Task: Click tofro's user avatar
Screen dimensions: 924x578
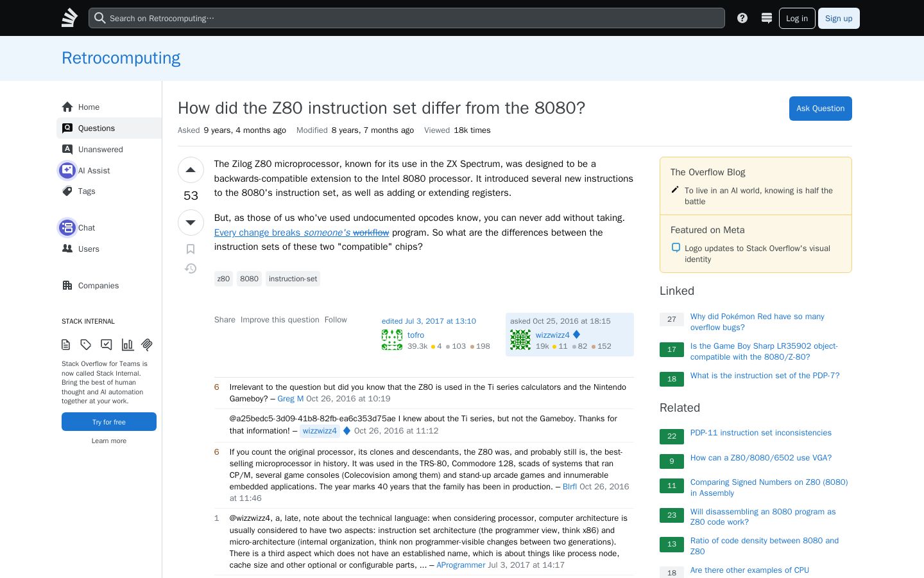Action: (392, 340)
